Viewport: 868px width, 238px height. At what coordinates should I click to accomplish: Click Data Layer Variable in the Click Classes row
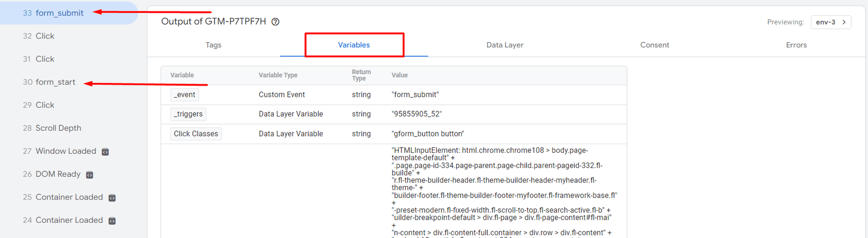291,133
